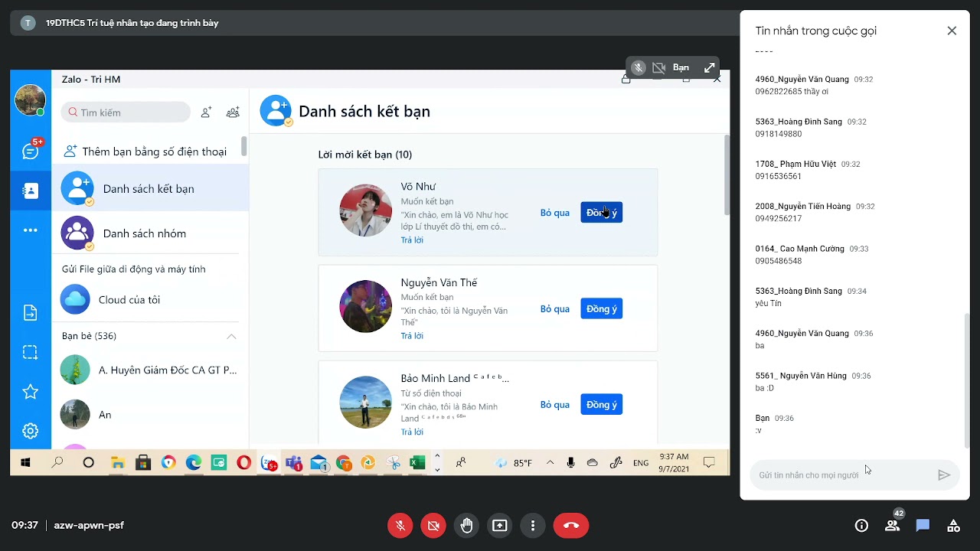Click Trả lời under Bảo Minh Land's request
The image size is (980, 551).
pyautogui.click(x=412, y=432)
